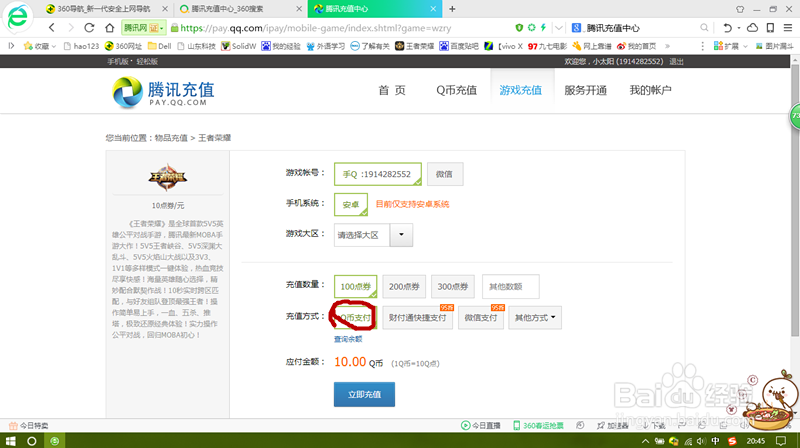Select the 300点券 amount
This screenshot has width=800, height=448.
tap(453, 286)
